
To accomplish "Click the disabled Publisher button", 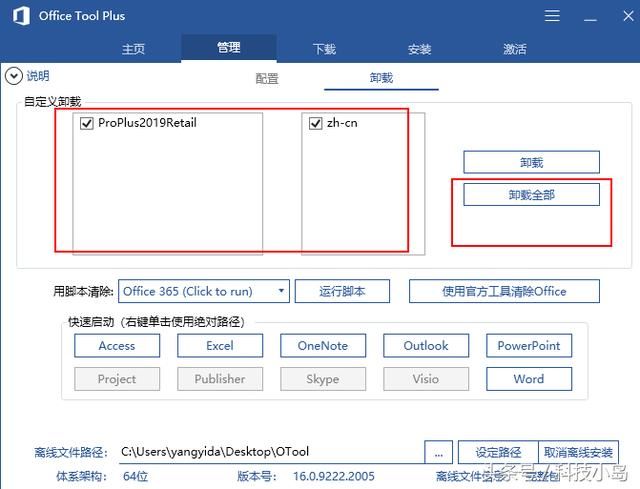I will (x=220, y=379).
